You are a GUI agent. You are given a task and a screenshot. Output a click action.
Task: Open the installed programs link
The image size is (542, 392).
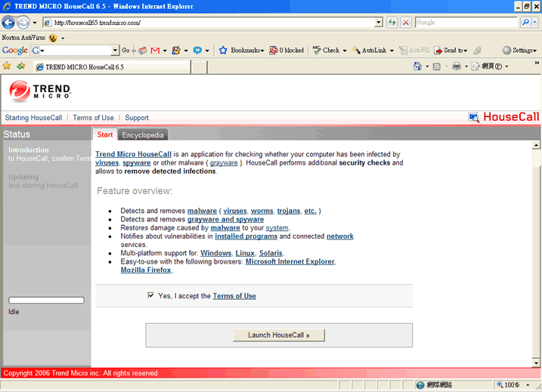(x=246, y=236)
